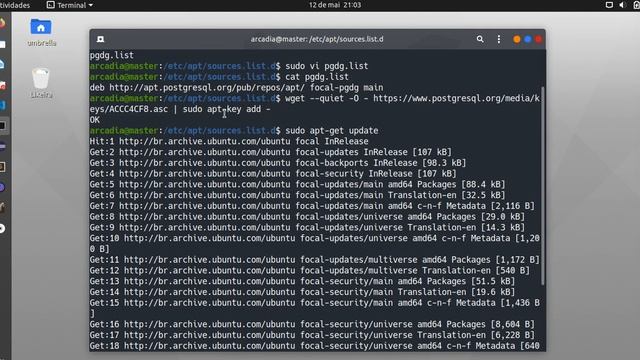Click the 'sudo vi pgdg.list' command
This screenshot has width=640, height=360.
click(x=327, y=66)
